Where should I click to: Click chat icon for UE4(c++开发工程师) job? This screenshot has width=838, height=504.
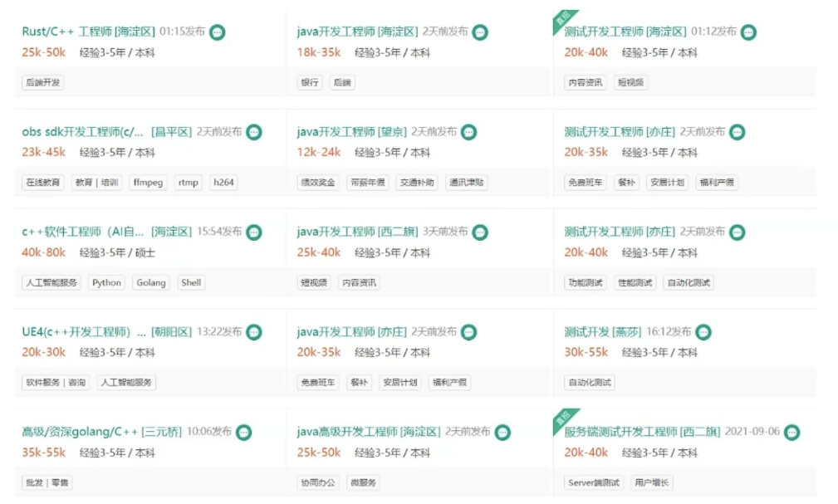254,332
